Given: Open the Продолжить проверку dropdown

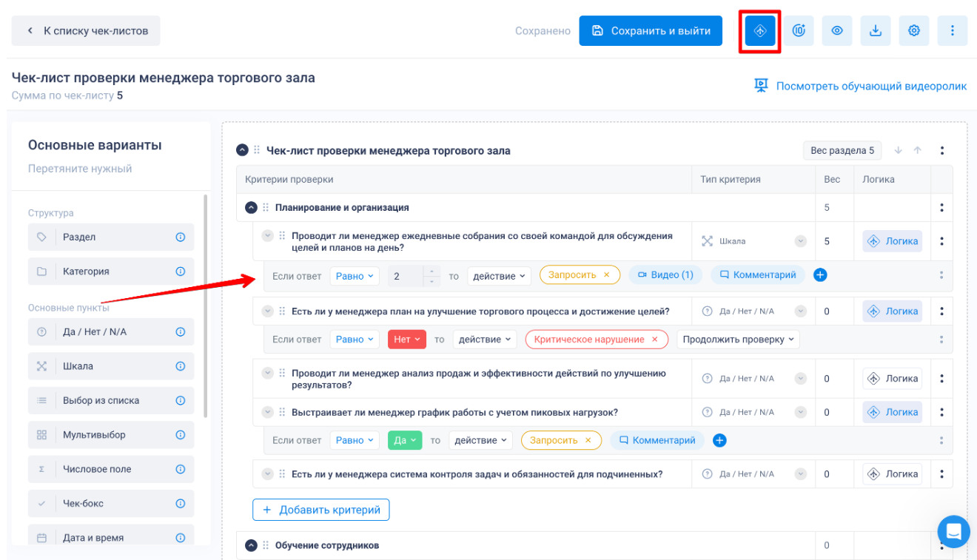Looking at the screenshot, I should pyautogui.click(x=738, y=340).
